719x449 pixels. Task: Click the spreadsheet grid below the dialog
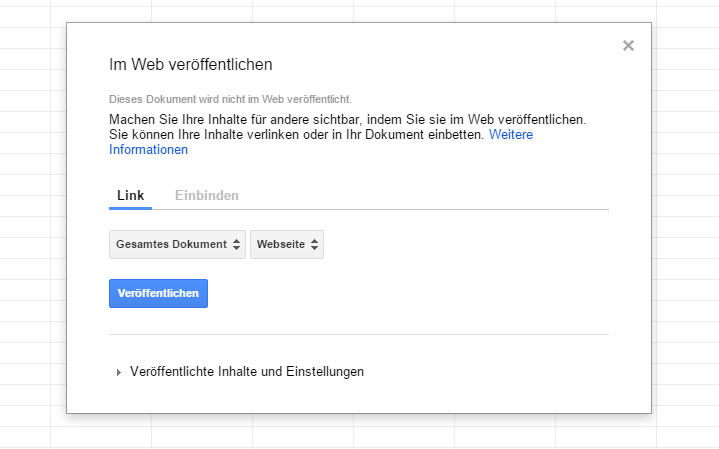(x=360, y=432)
